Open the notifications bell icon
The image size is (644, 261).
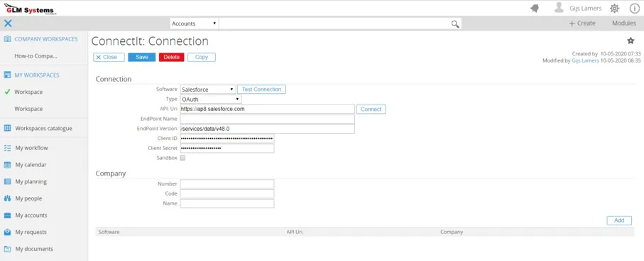[535, 9]
